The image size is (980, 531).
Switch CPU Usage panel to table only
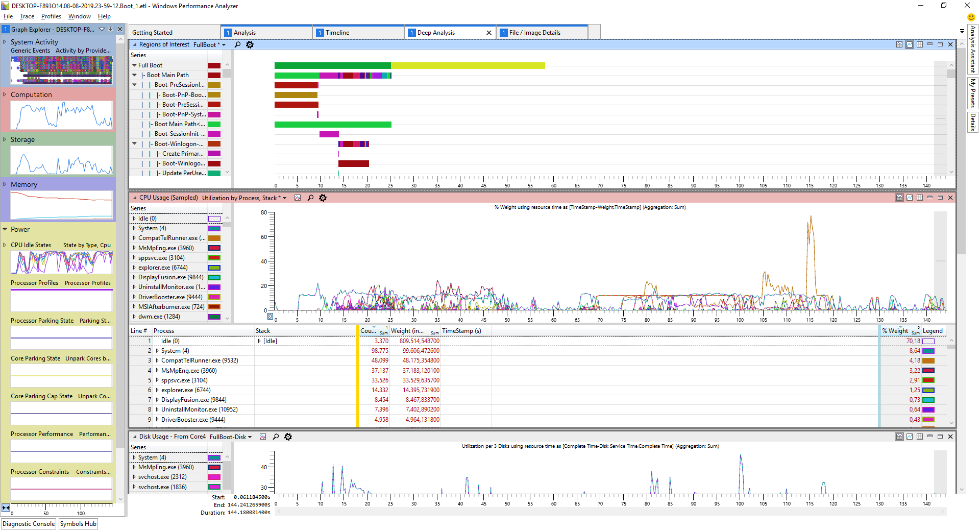(x=920, y=198)
